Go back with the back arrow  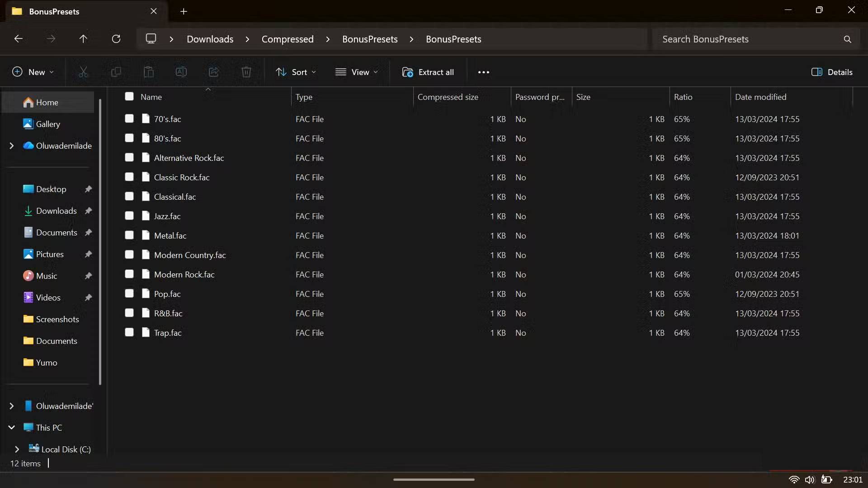point(19,39)
